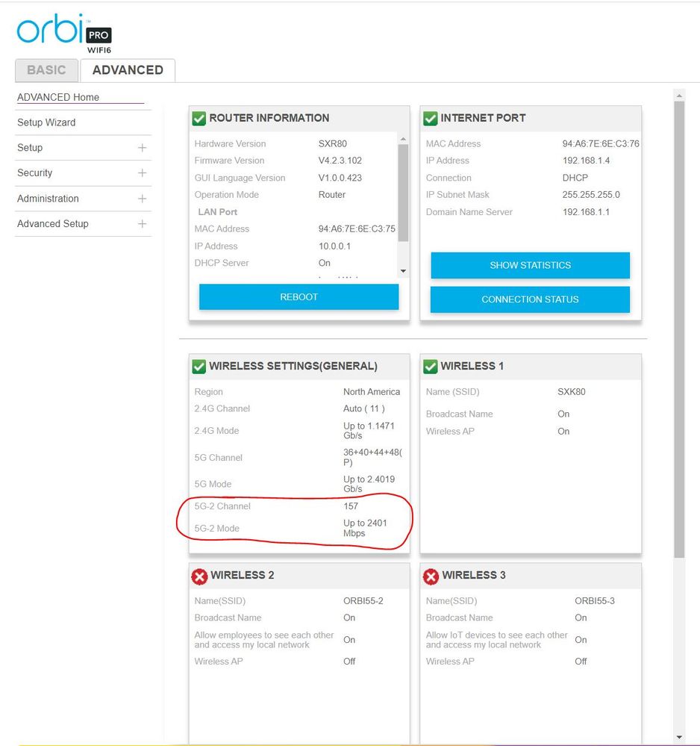Click GUI language version value V1.0.0.423
Screen dimensions: 700x746
pos(340,178)
